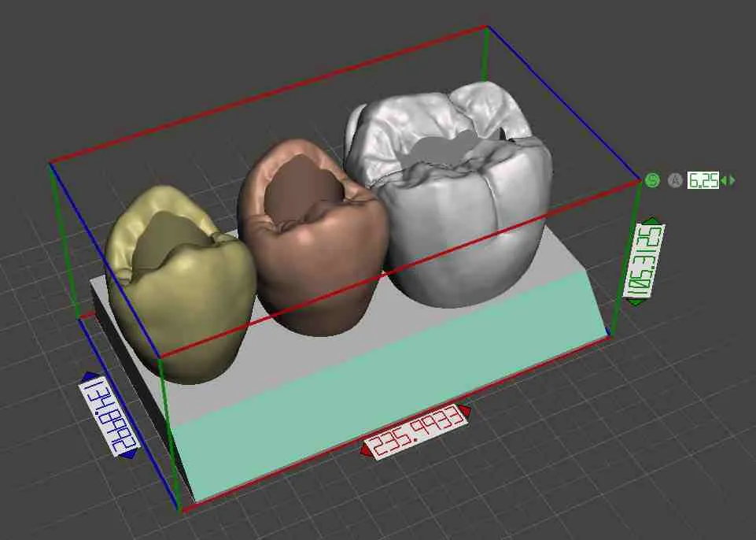Viewport: 756px width, 540px height.
Task: Click the left red arrow beside 235.9933
Action: (366, 450)
